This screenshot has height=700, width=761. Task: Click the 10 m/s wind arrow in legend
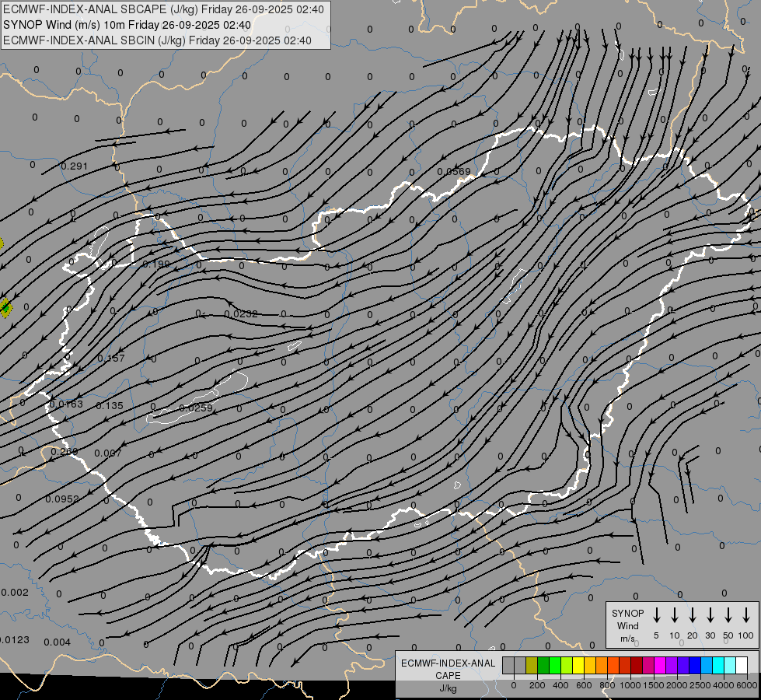tap(675, 615)
